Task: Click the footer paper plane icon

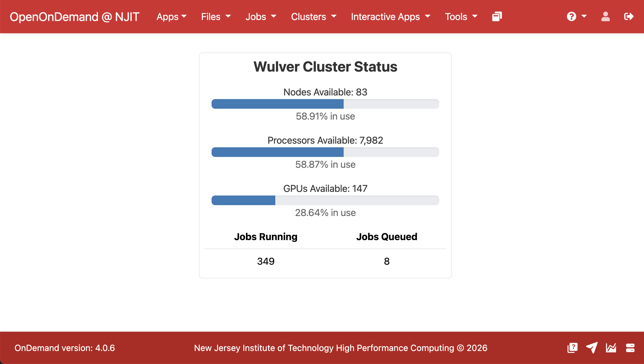Action: click(x=592, y=348)
